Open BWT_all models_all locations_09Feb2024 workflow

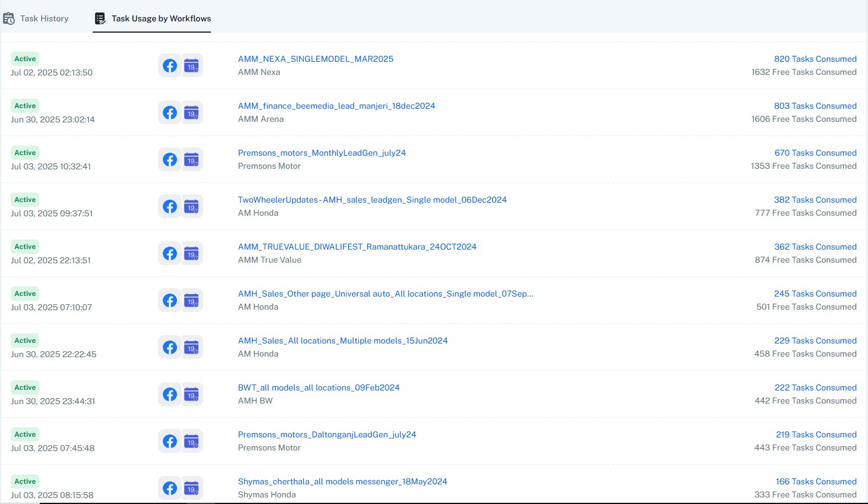click(318, 388)
